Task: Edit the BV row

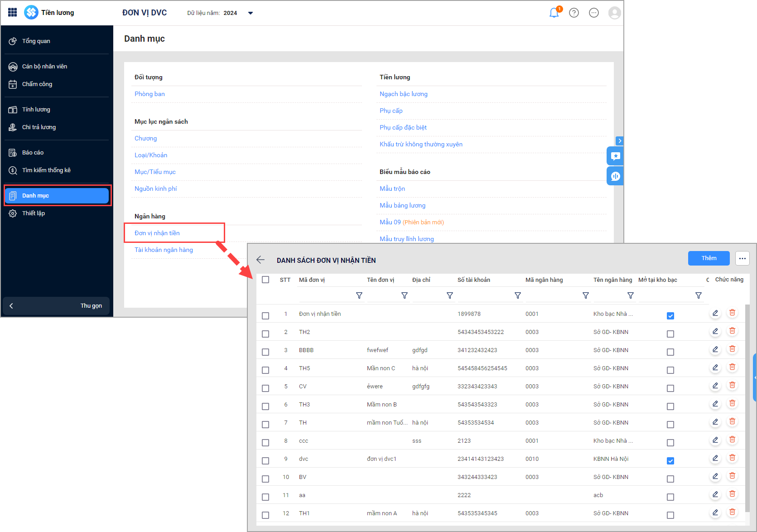Action: [x=715, y=476]
